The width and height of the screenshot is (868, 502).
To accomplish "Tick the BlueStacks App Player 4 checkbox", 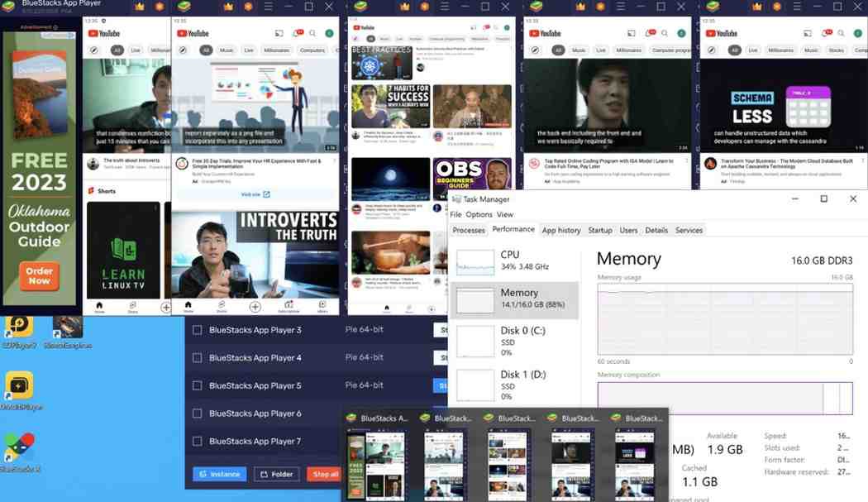I will point(197,358).
